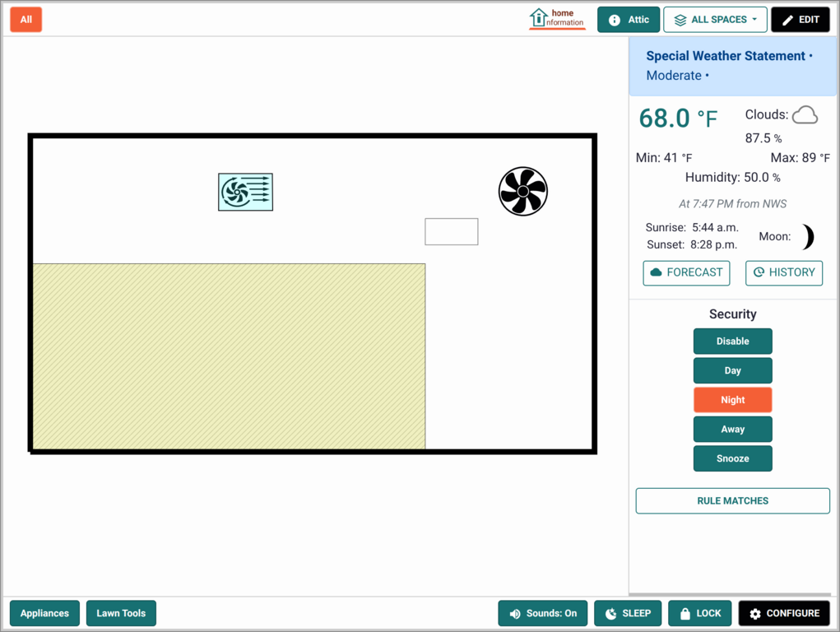
Task: Click the hatched yellow floor area
Action: click(229, 356)
